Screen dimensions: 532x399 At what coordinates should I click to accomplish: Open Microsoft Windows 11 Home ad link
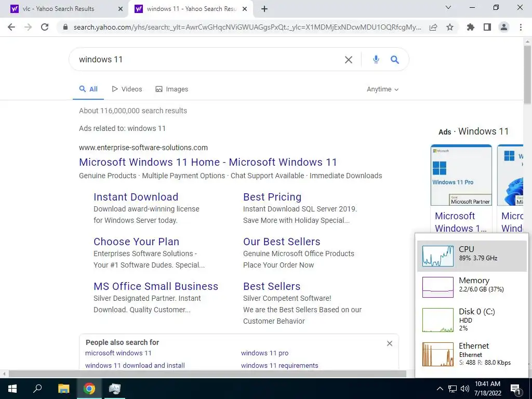[x=208, y=162]
